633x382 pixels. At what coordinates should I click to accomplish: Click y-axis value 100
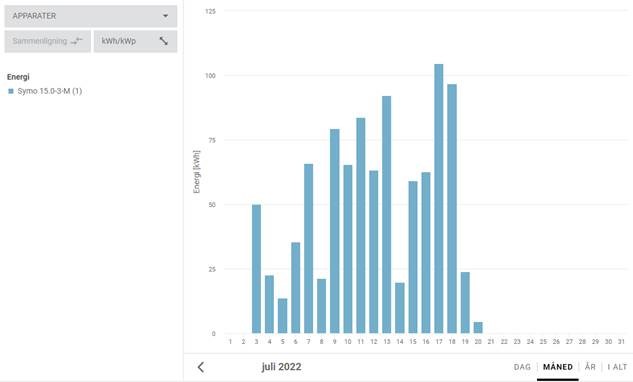pyautogui.click(x=210, y=76)
